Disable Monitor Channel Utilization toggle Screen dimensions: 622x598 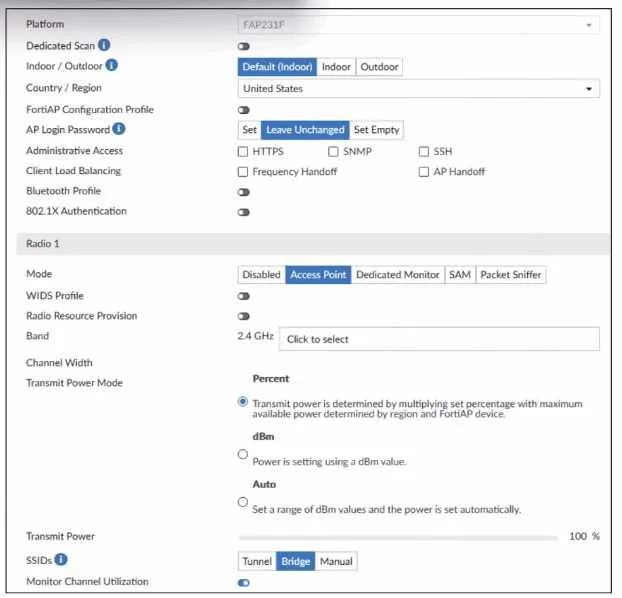point(244,583)
